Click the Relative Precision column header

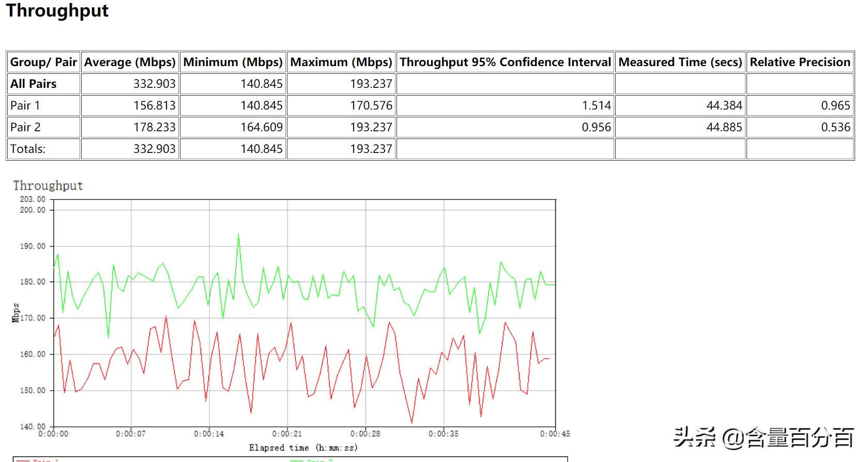(800, 62)
